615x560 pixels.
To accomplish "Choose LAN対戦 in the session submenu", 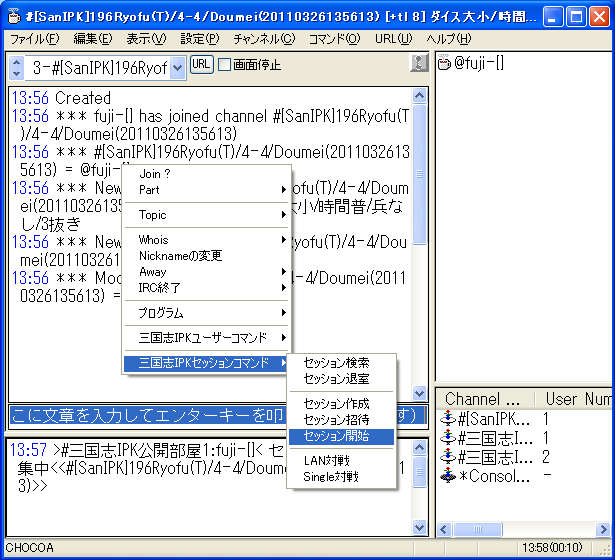I will pyautogui.click(x=325, y=461).
